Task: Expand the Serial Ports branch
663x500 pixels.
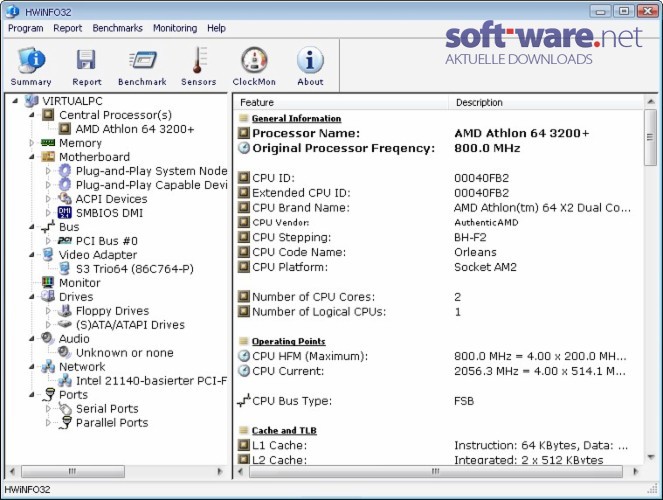Action: click(48, 409)
